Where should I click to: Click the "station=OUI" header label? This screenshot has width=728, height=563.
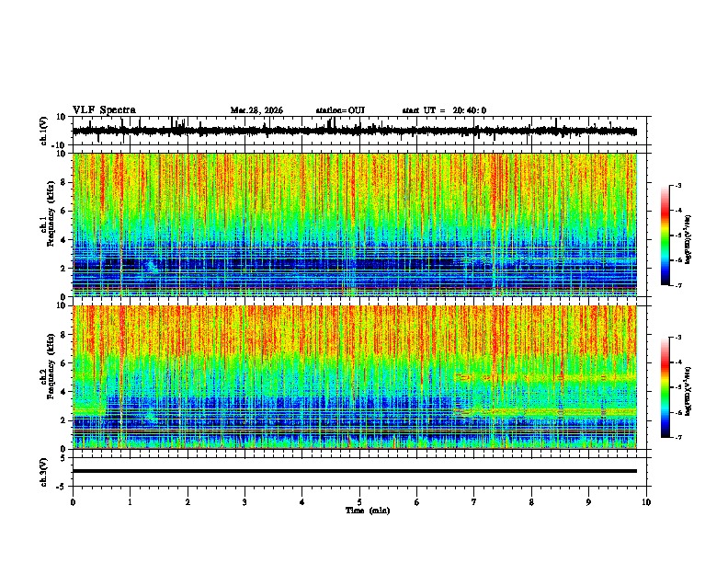[x=340, y=110]
